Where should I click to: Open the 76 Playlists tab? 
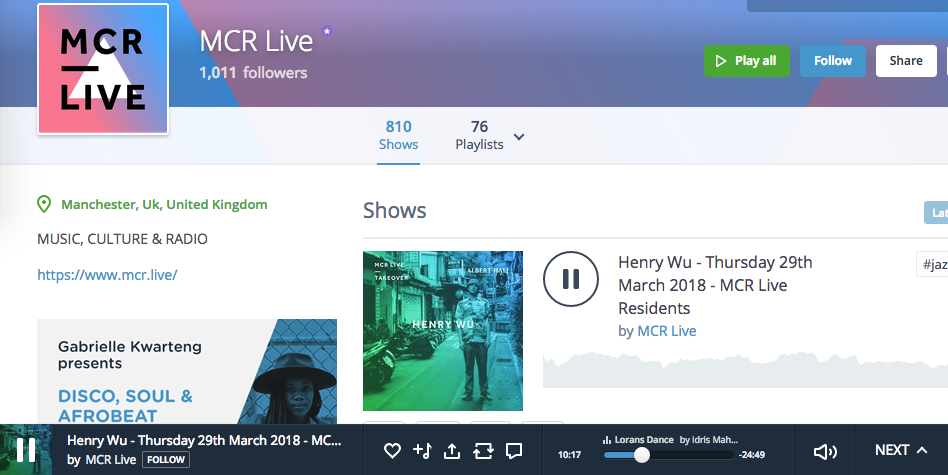pyautogui.click(x=479, y=135)
